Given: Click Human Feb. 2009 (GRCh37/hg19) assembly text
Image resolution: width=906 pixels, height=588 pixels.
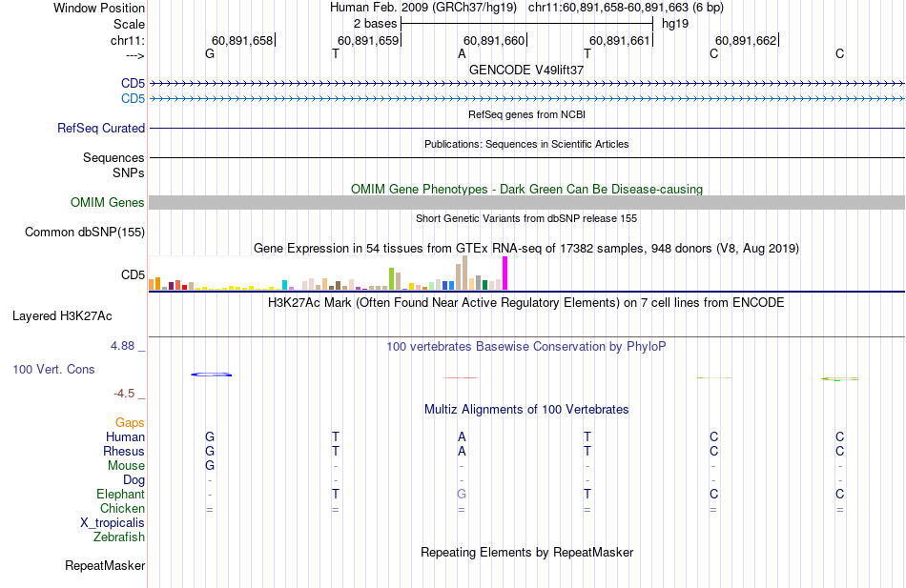Looking at the screenshot, I should click(423, 8).
